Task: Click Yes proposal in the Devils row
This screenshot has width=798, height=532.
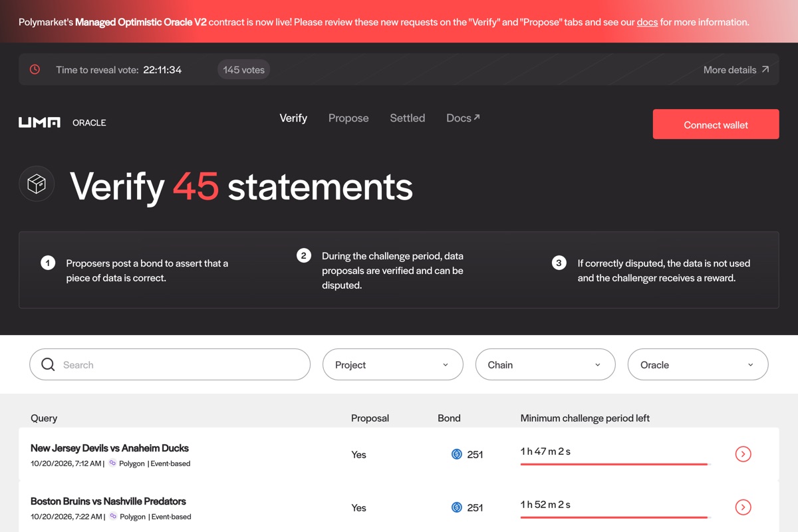Action: (358, 455)
